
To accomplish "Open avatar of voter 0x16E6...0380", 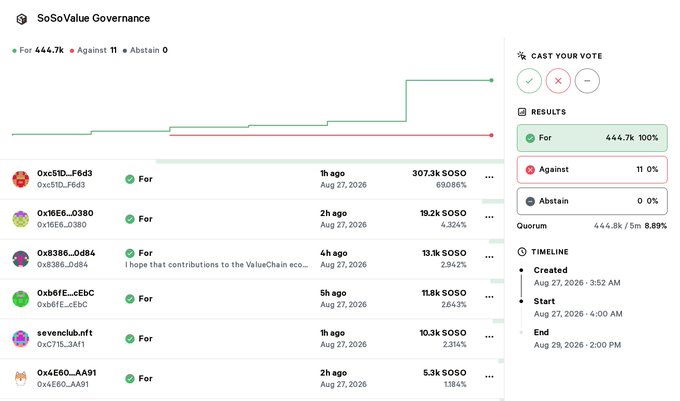I will [20, 219].
